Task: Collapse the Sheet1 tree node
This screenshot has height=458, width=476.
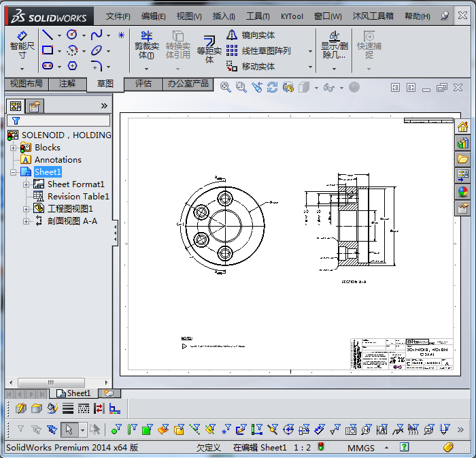Action: pos(13,172)
